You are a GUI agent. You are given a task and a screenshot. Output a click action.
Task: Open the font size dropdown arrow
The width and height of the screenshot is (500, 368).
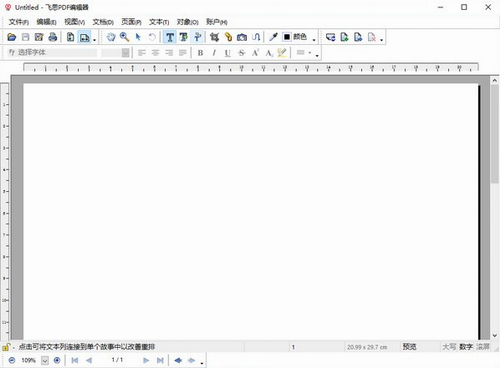coord(125,53)
